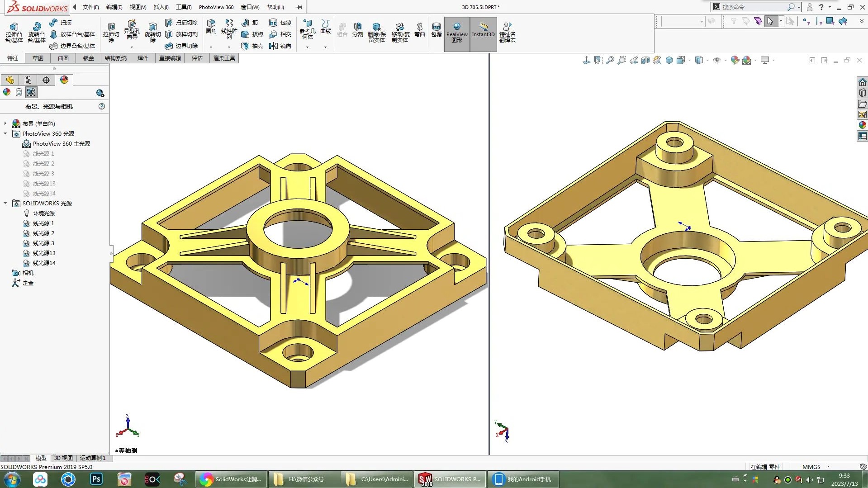Select the Swept Cut (扫描切除) tool
868x488 pixels.
pos(181,22)
